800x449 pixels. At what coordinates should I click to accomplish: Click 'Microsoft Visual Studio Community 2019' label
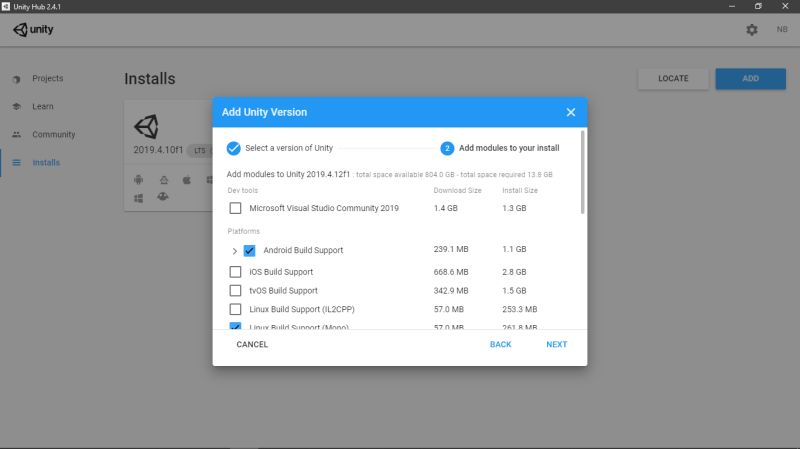coord(324,208)
